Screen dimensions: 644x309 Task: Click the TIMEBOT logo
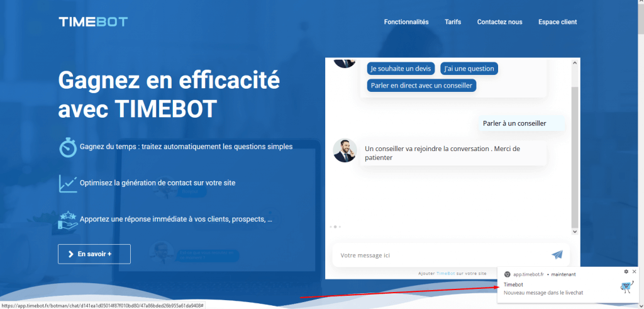[x=93, y=22]
